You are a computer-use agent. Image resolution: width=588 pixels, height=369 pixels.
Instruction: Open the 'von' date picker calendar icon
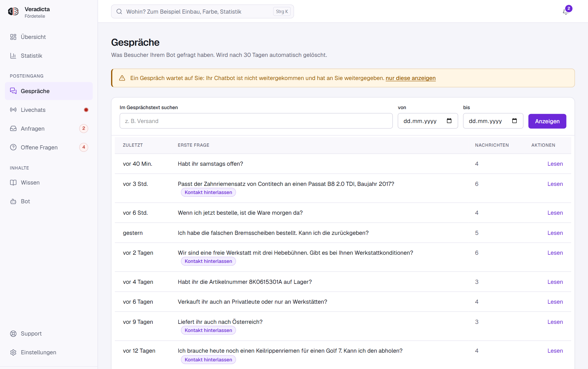click(x=449, y=121)
